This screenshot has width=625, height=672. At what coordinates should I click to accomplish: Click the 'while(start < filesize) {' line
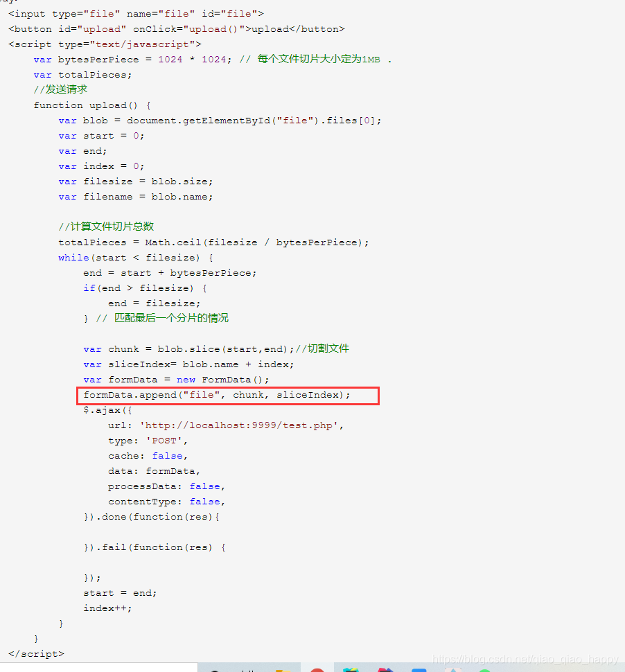[x=135, y=258]
